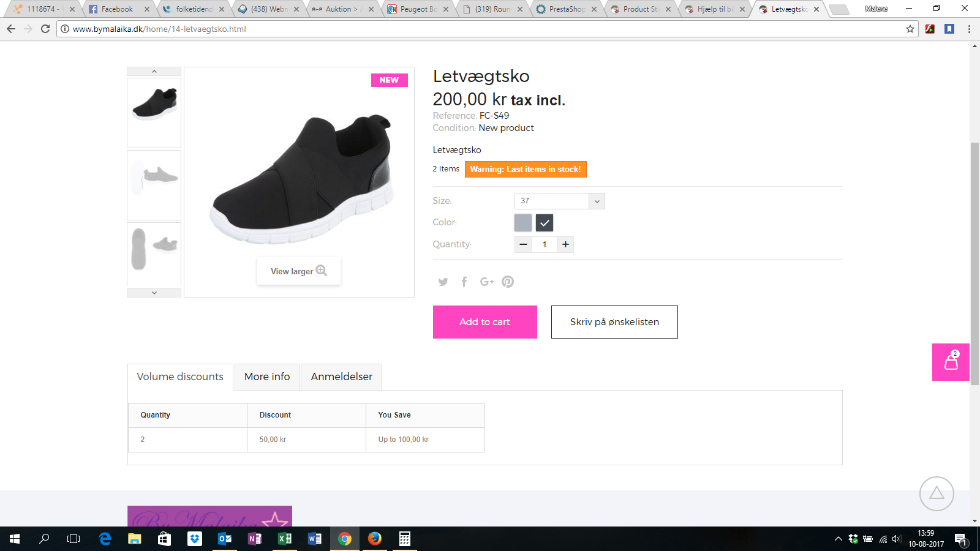Add the shoe to cart
The image size is (980, 551).
point(485,322)
